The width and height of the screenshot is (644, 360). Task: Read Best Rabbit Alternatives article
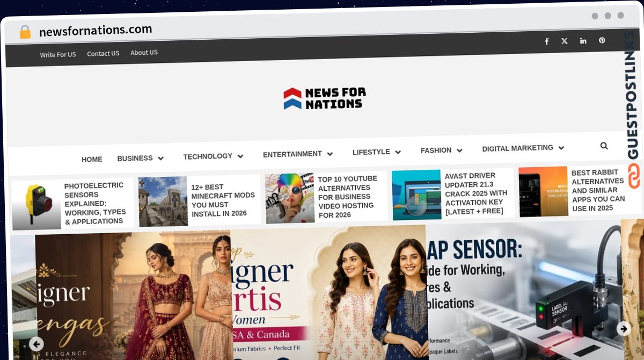click(x=598, y=190)
